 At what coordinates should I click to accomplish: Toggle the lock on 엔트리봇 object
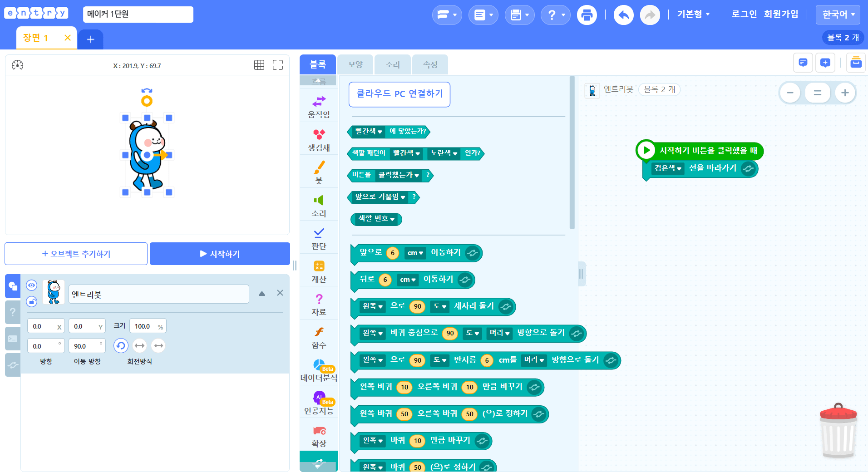coord(31,301)
